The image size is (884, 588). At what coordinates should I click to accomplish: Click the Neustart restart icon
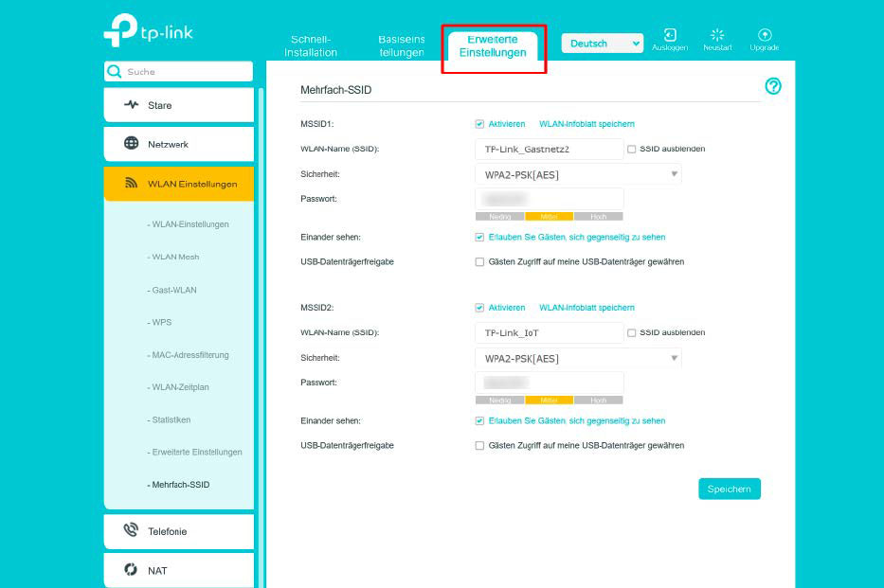717,34
